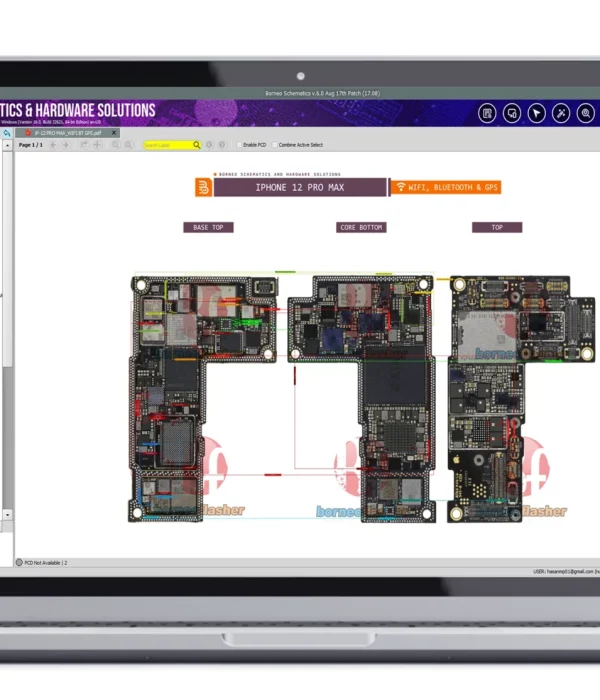Click the Borneo Schematics v.6.0 window title text
The image size is (600, 700).
[x=322, y=93]
